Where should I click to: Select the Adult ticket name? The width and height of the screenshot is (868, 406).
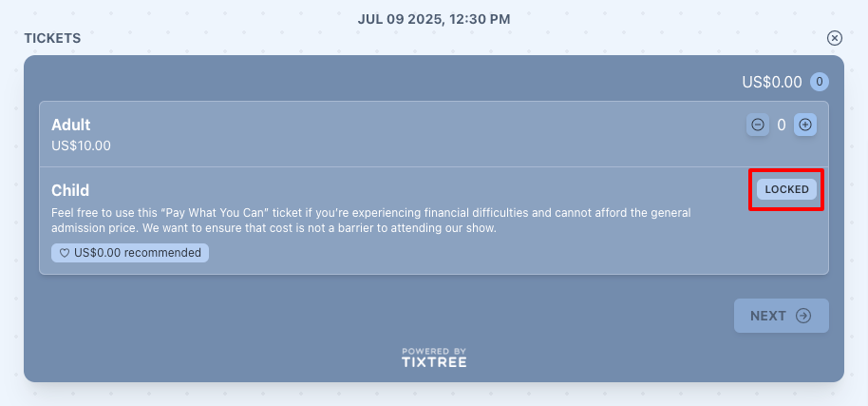click(71, 125)
